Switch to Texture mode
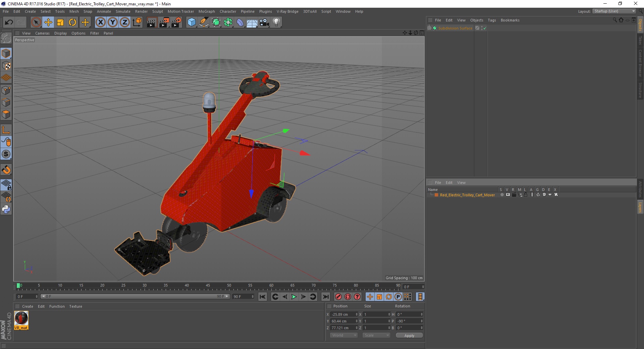The height and width of the screenshot is (349, 644). (x=6, y=66)
